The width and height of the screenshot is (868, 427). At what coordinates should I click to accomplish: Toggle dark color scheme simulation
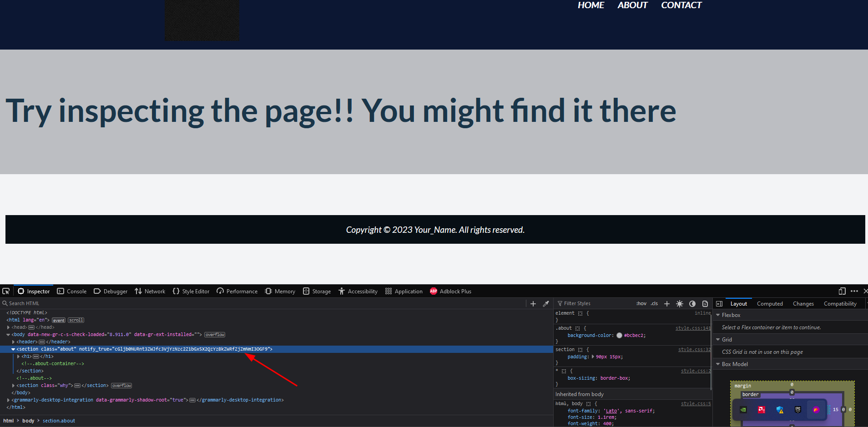click(692, 304)
